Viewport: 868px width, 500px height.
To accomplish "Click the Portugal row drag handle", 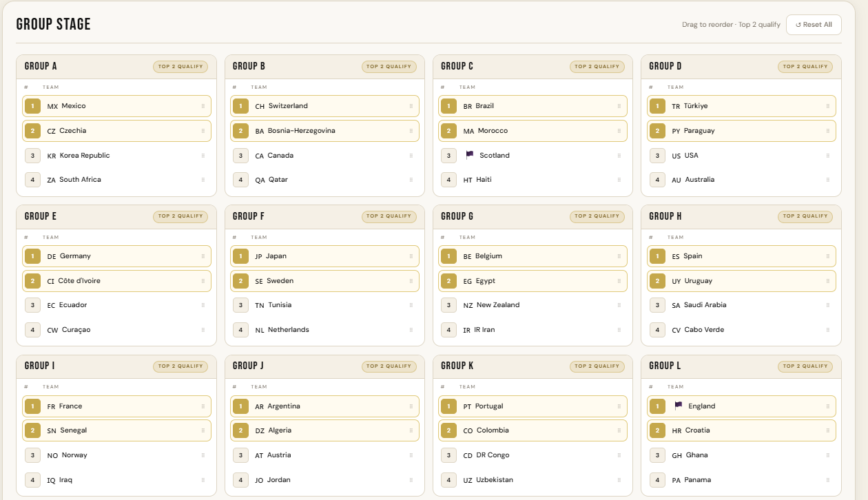I will tap(619, 406).
